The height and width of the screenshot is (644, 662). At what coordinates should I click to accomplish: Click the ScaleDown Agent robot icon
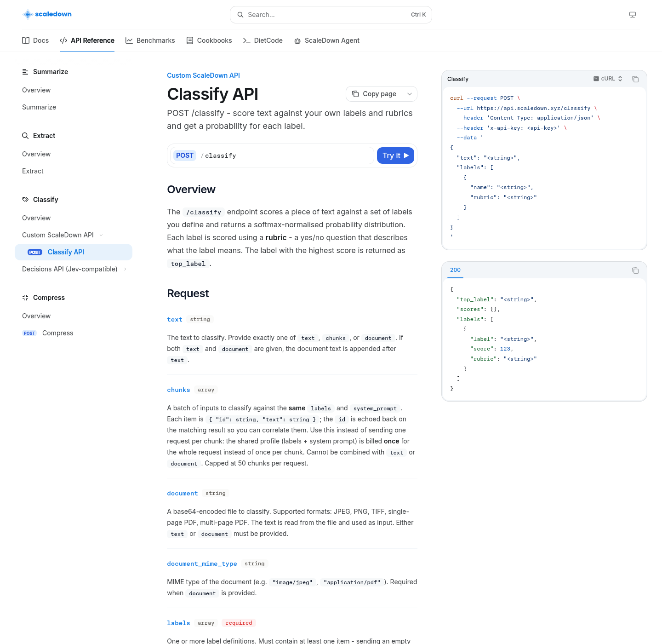click(297, 40)
